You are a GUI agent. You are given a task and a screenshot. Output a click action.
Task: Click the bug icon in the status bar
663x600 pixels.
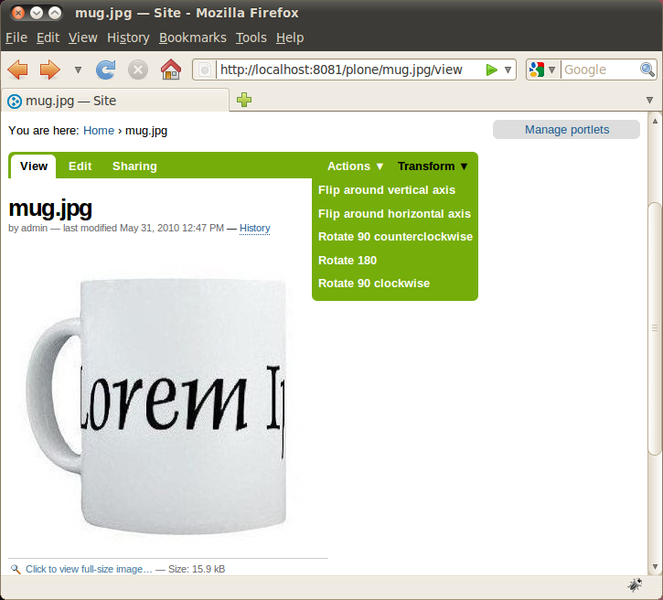coord(635,586)
